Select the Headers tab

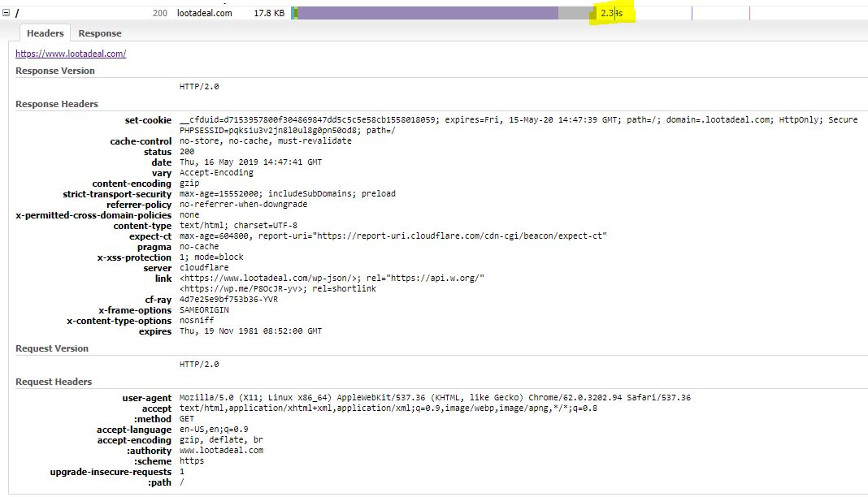[x=46, y=33]
